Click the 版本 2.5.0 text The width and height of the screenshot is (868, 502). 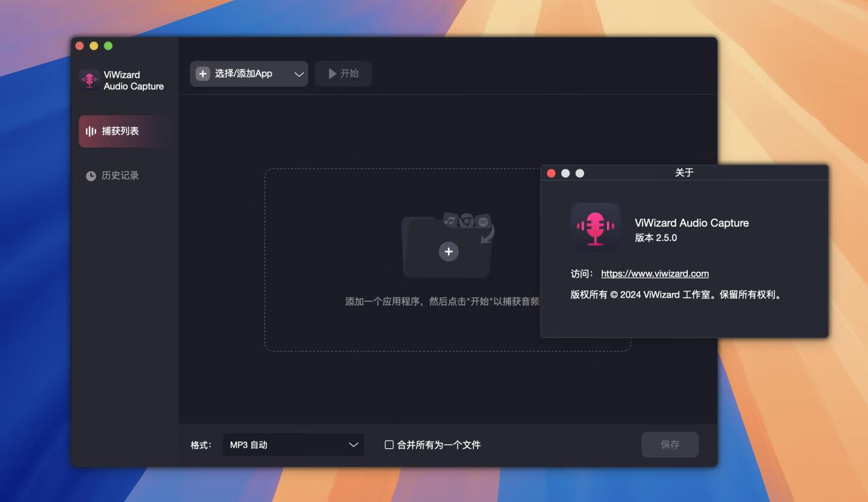click(656, 238)
